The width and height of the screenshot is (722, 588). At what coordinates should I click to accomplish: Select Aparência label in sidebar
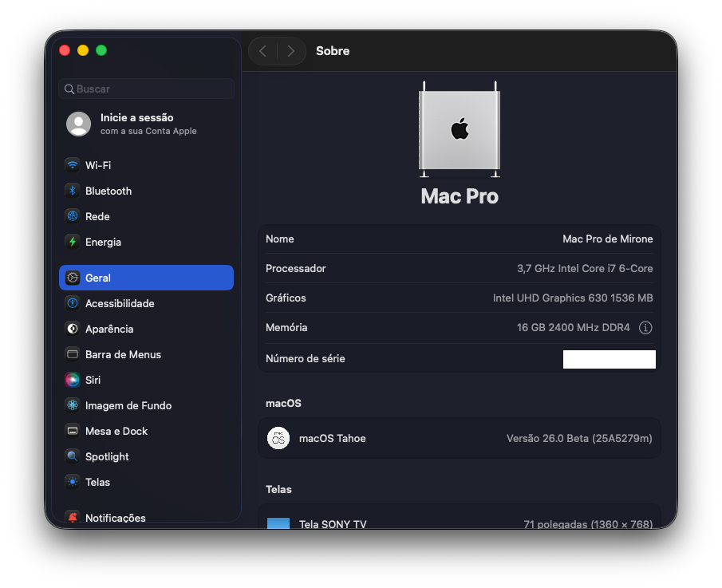[x=109, y=329]
